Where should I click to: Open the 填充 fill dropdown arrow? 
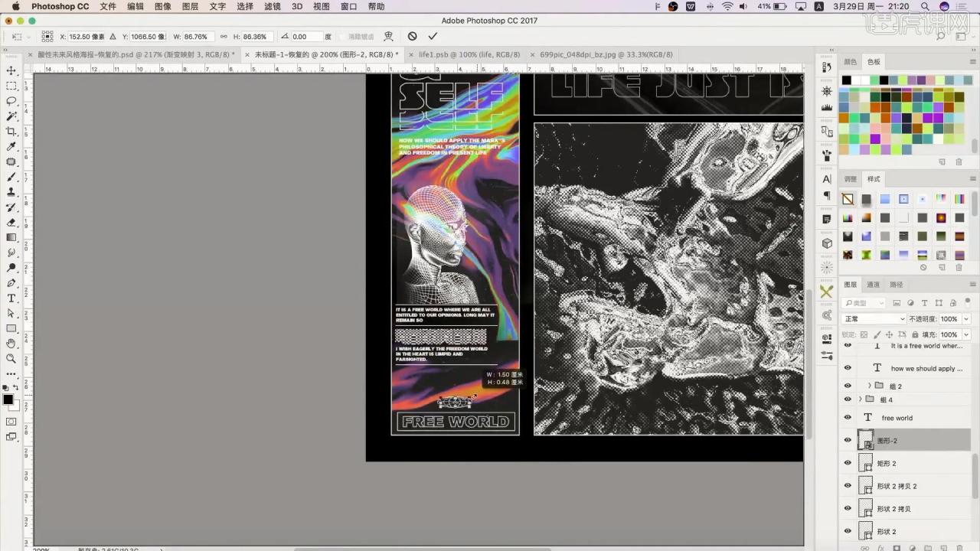point(966,334)
